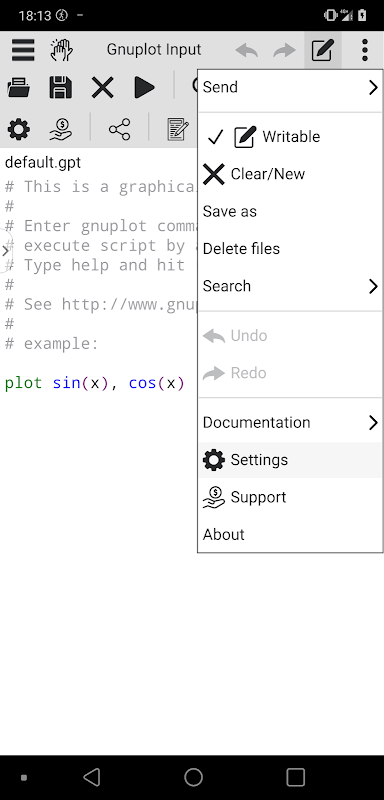Run the script with the play icon
This screenshot has width=384, height=800.
point(144,87)
